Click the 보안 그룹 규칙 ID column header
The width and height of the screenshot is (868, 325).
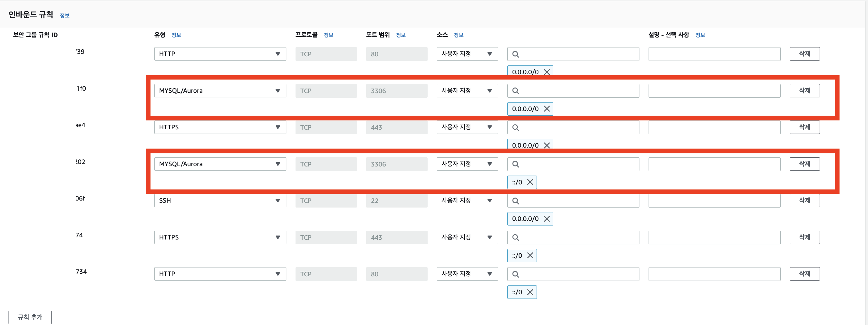(35, 35)
